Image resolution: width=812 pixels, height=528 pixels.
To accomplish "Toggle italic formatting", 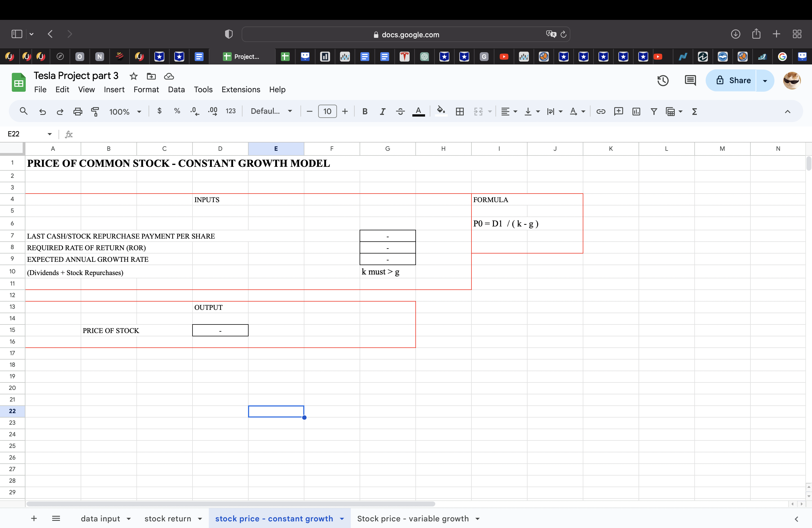I will pos(383,112).
